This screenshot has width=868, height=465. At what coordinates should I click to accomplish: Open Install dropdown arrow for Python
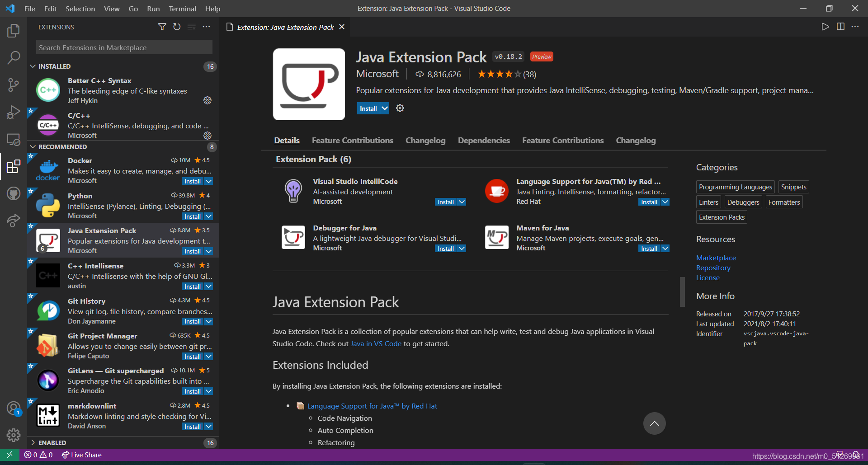(x=208, y=216)
